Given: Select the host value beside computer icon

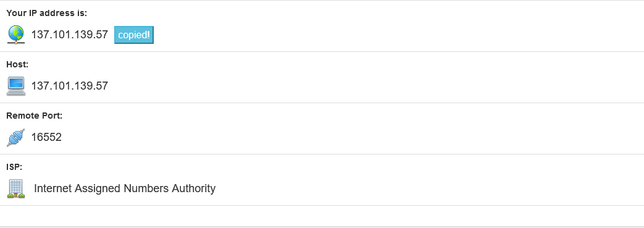Looking at the screenshot, I should pos(70,86).
